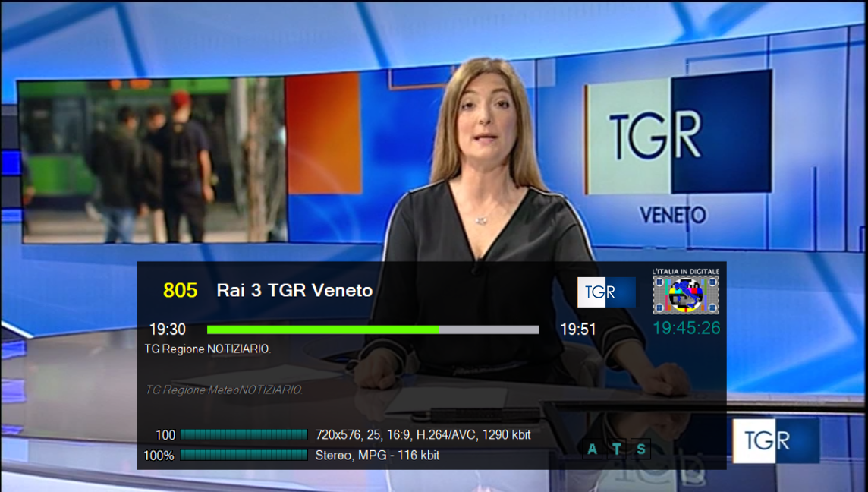Click the news video inset thumbnail
Viewport: 868px width, 492px height.
pyautogui.click(x=152, y=159)
